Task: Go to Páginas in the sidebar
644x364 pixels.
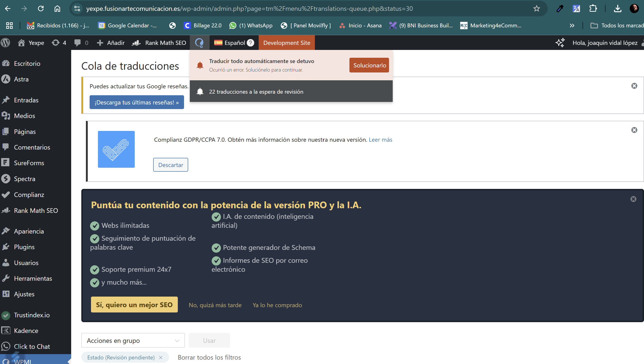Action: point(25,132)
